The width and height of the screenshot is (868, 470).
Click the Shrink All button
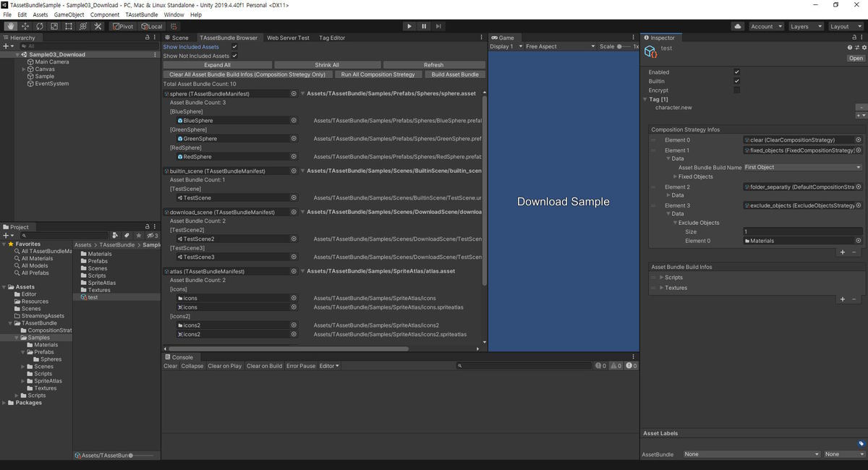pyautogui.click(x=327, y=65)
